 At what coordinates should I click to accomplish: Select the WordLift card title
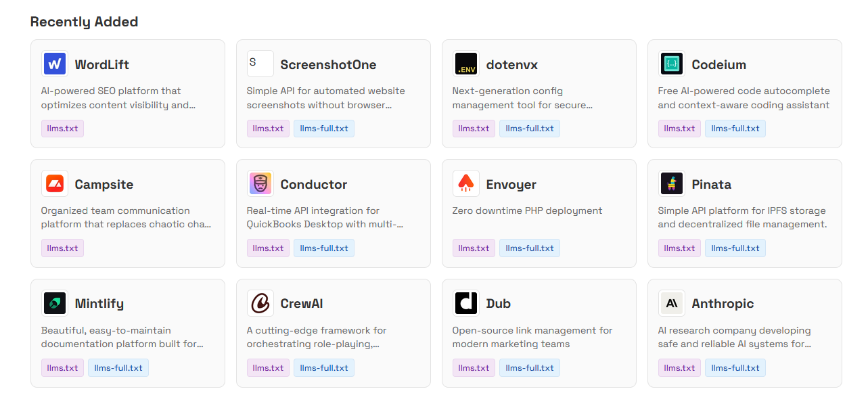101,65
